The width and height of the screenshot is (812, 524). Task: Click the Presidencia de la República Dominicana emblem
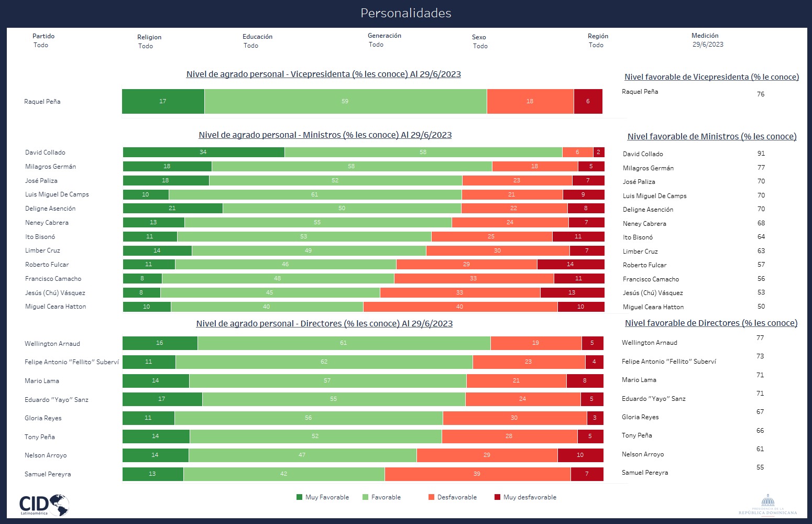[767, 505]
